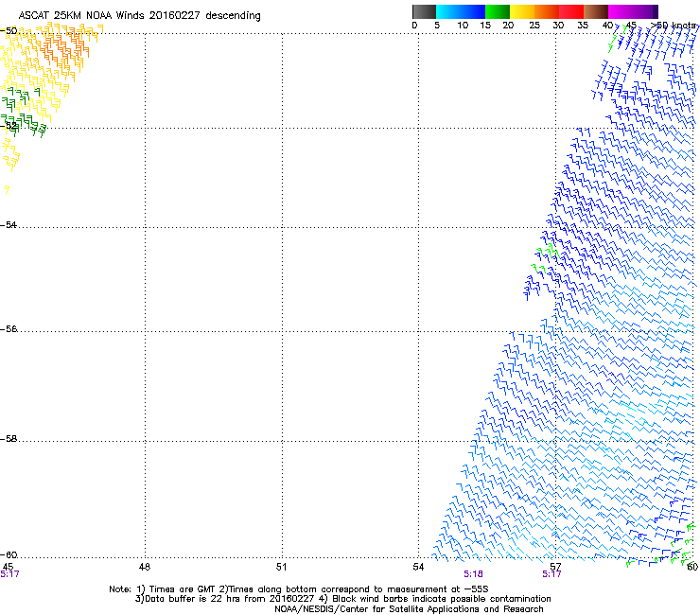Click the legend tick label '25'

(x=534, y=26)
